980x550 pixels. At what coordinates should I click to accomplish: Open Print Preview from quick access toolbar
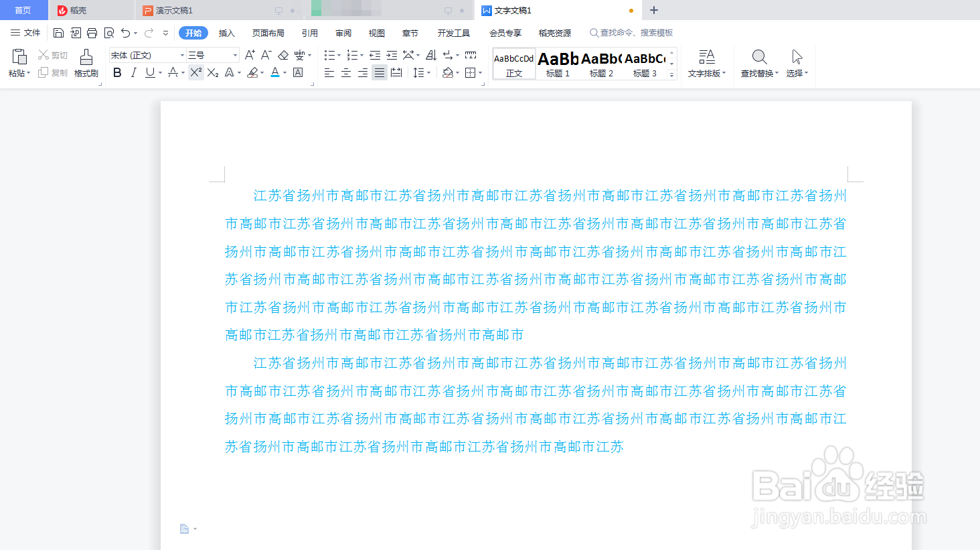[x=109, y=33]
